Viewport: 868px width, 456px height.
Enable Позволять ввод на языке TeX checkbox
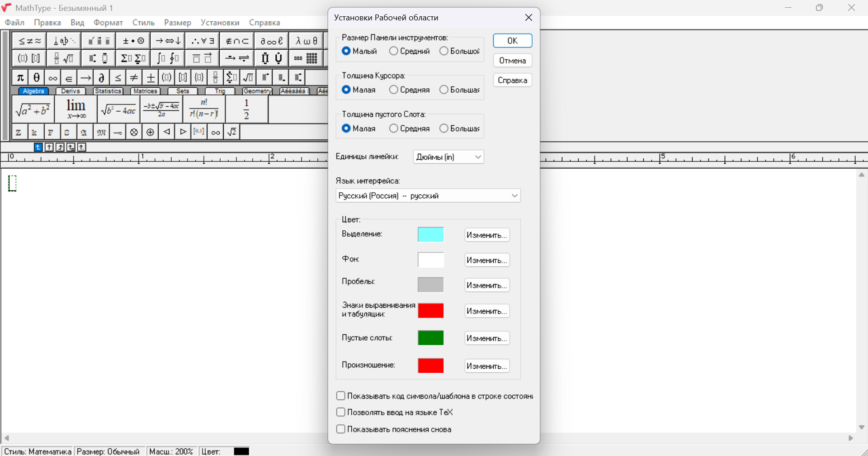click(x=395, y=412)
